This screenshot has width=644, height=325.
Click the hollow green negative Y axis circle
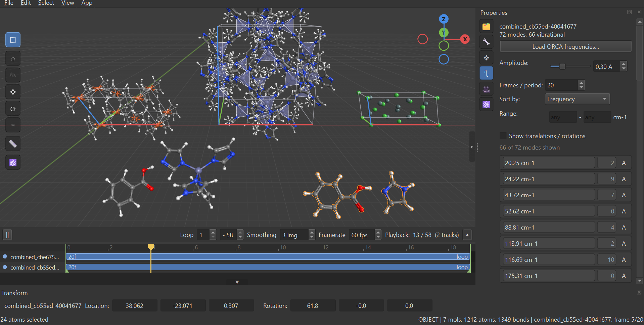point(444,46)
